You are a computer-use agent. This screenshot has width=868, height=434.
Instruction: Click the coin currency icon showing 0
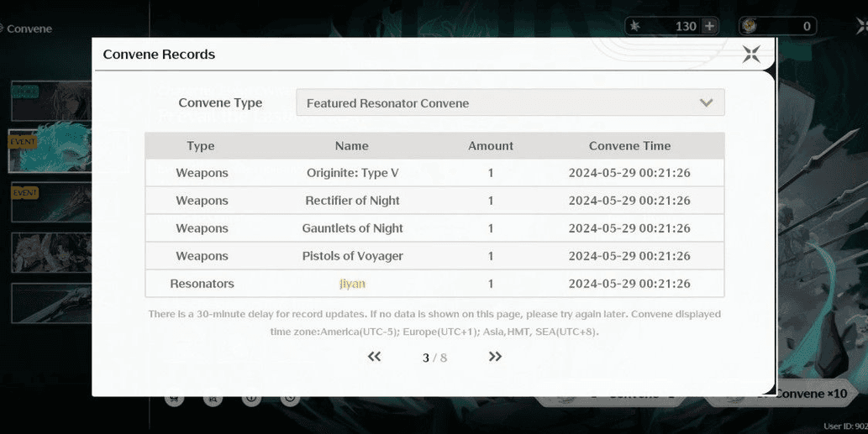click(750, 26)
